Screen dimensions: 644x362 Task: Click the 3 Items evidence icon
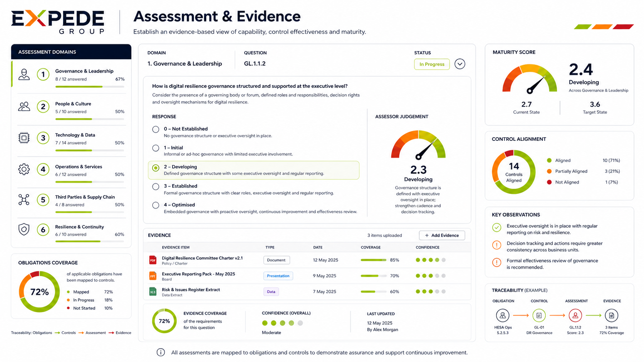(x=611, y=315)
